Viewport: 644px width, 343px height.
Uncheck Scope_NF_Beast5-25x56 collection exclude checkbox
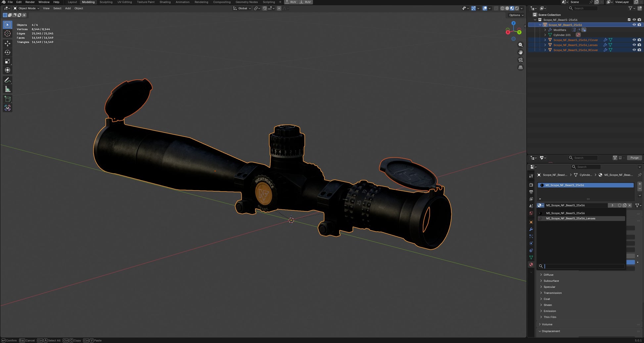click(629, 20)
